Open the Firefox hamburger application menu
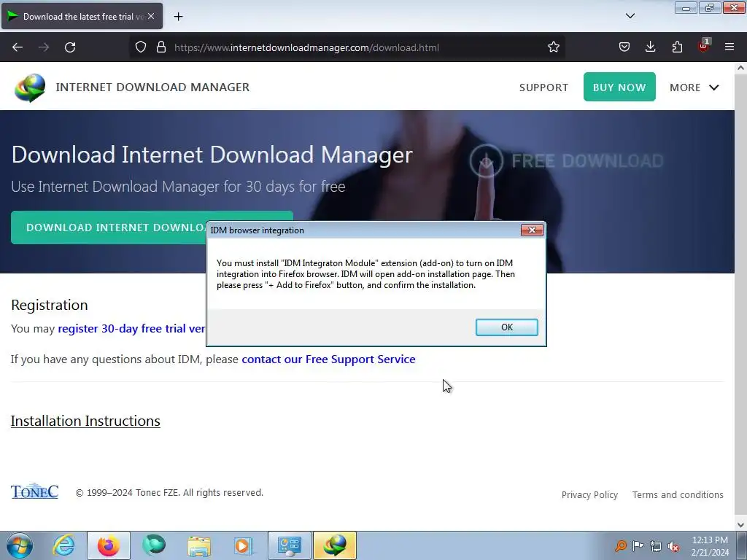 pyautogui.click(x=729, y=47)
